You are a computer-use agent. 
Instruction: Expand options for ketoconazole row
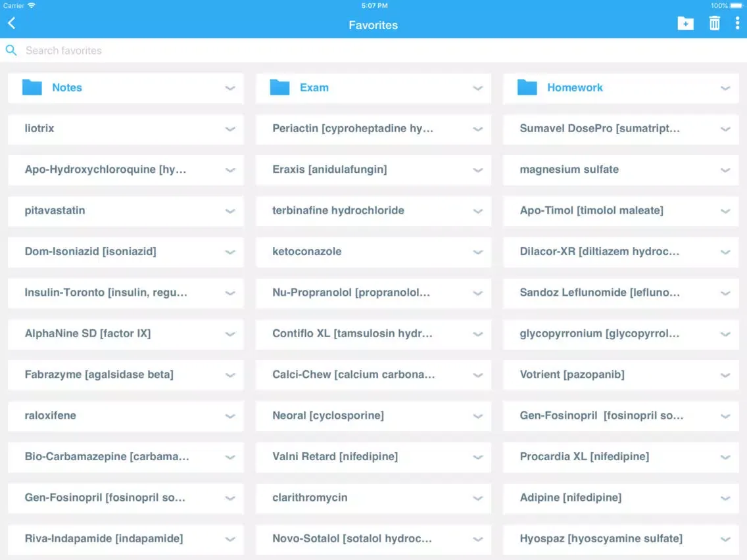(x=478, y=252)
